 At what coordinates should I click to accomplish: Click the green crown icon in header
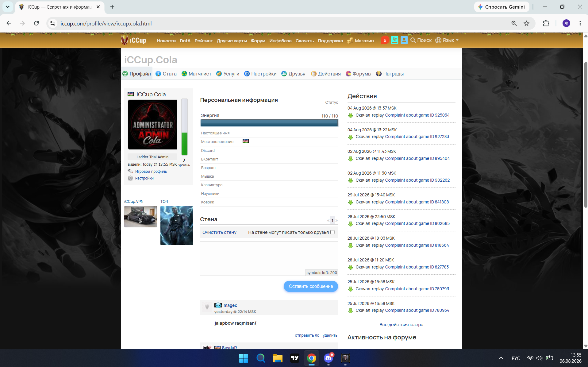[x=394, y=40]
